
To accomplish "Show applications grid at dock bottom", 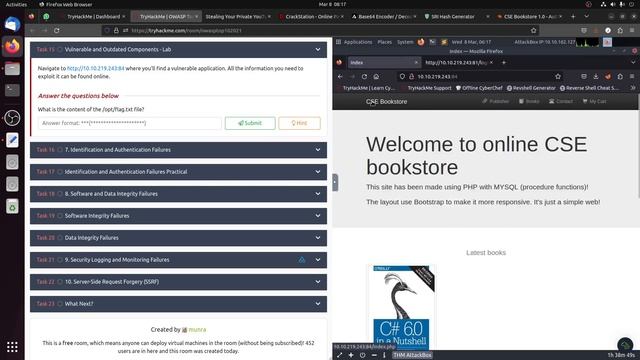I will point(12,347).
